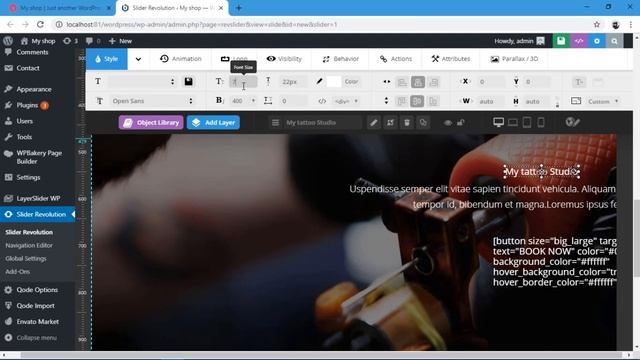The image size is (640, 360).
Task: Select the tablet device view icon
Action: [527, 122]
